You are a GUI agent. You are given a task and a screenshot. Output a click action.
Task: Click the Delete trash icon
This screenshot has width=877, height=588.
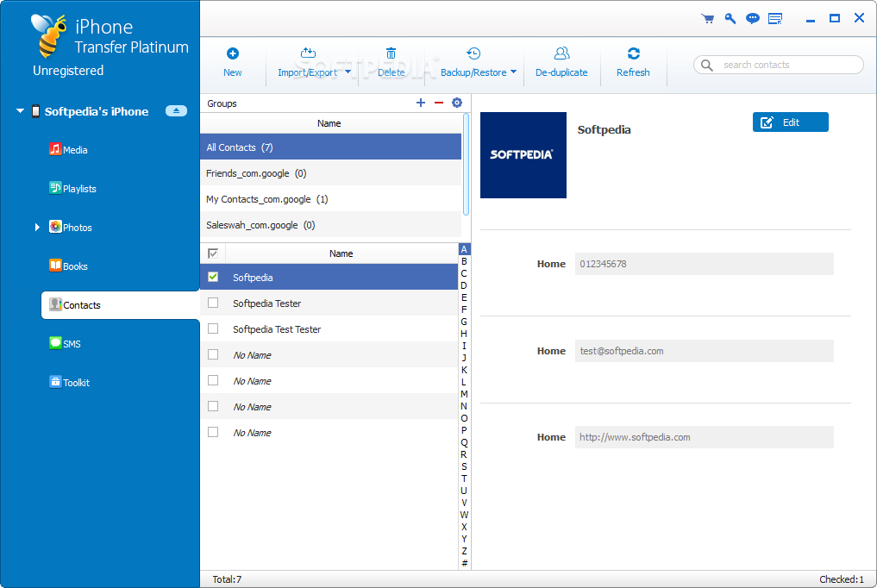point(391,53)
